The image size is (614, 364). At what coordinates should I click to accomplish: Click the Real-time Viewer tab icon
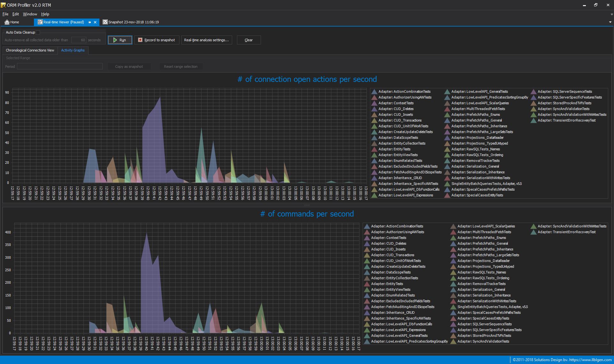click(40, 22)
